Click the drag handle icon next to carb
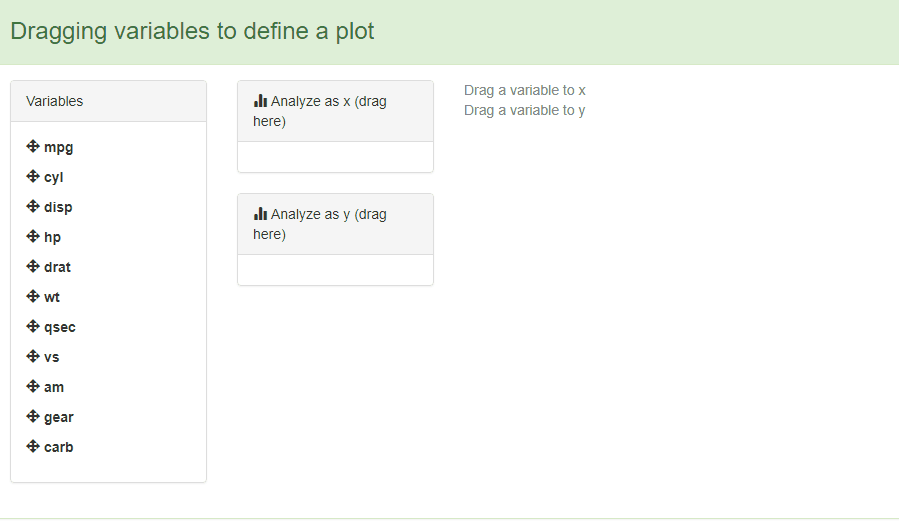Viewport: 899px width, 522px height. pos(33,447)
